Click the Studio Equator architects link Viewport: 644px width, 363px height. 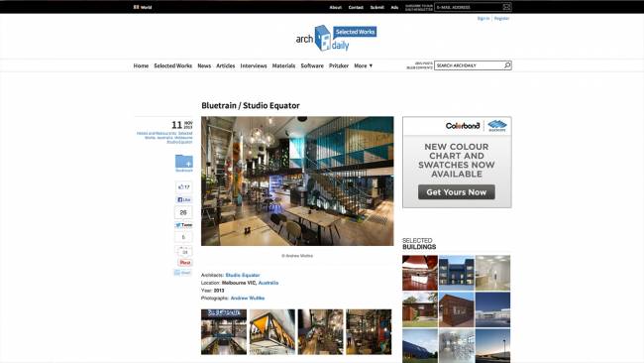pos(243,275)
